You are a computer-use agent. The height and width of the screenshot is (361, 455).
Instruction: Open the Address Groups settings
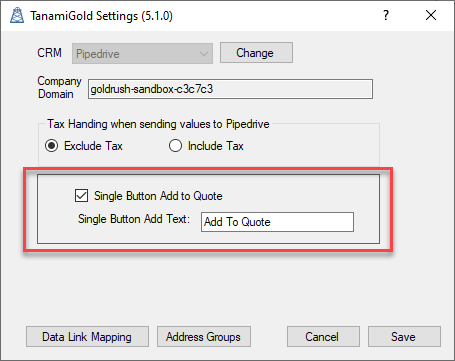[x=204, y=337]
